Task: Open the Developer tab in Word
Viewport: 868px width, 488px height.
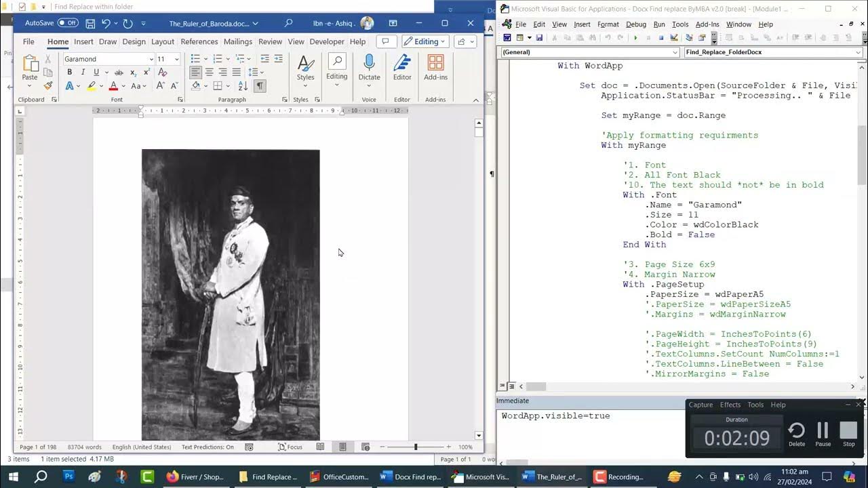Action: (x=327, y=41)
